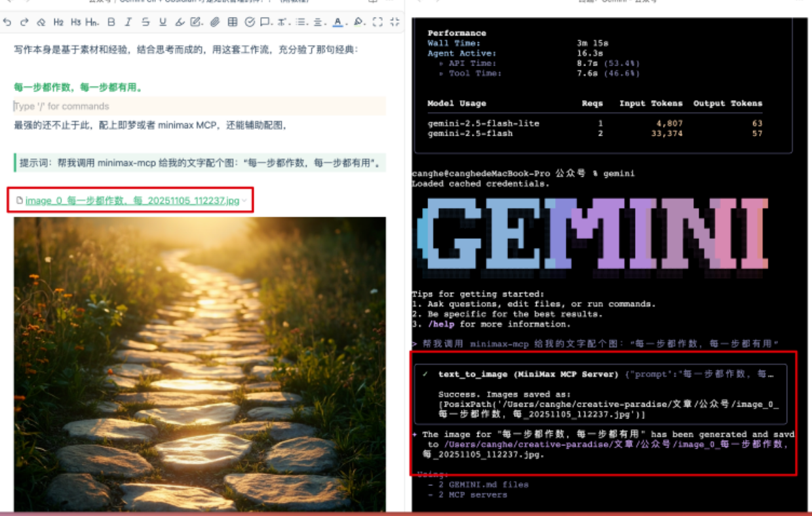Open the text alignment dropdown

[319, 22]
